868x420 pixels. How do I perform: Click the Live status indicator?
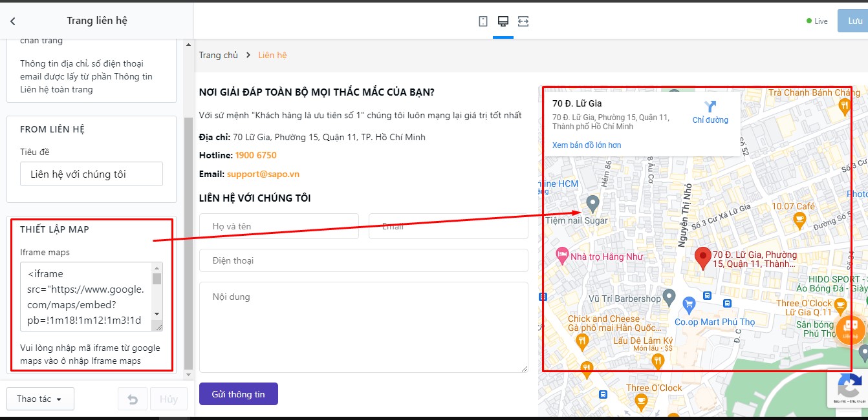click(817, 21)
